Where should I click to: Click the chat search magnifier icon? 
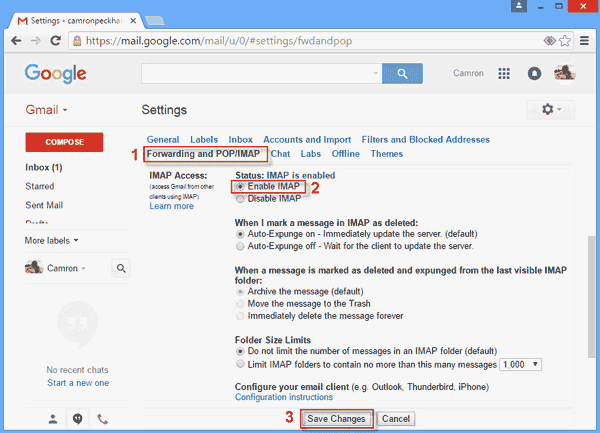pos(121,268)
